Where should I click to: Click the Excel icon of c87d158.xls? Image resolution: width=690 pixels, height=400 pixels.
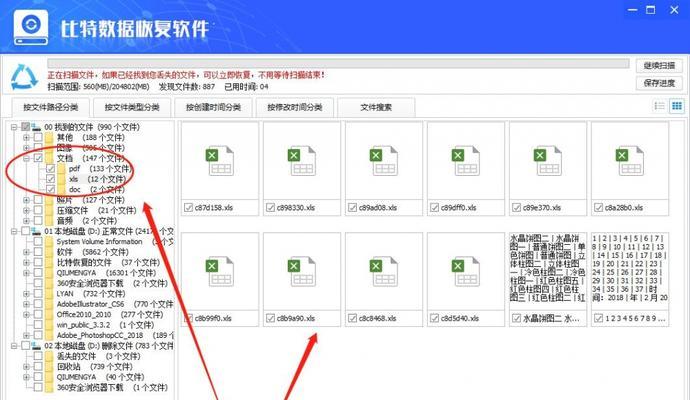(212, 160)
